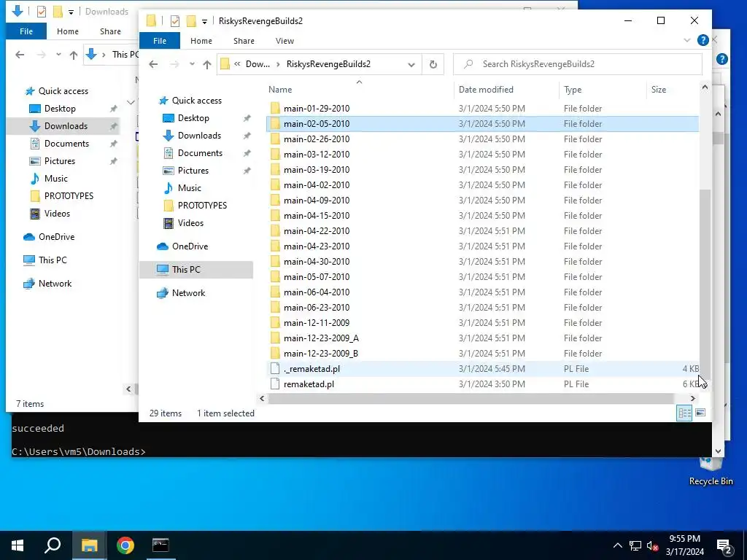
Task: Refresh the RiskysRevengeBuilds2 folder view
Action: [x=433, y=64]
